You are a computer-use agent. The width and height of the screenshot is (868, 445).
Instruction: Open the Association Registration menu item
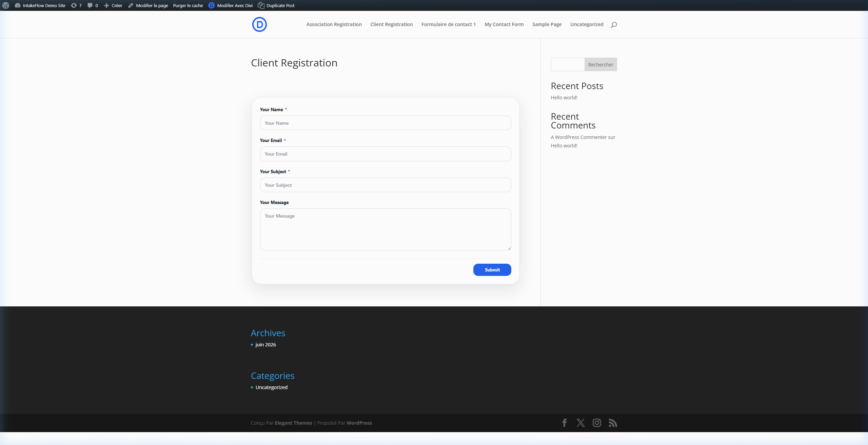(x=334, y=24)
